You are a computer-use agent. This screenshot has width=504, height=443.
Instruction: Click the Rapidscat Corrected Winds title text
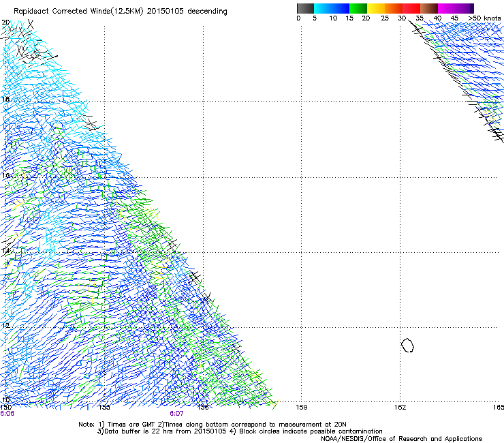(x=121, y=12)
